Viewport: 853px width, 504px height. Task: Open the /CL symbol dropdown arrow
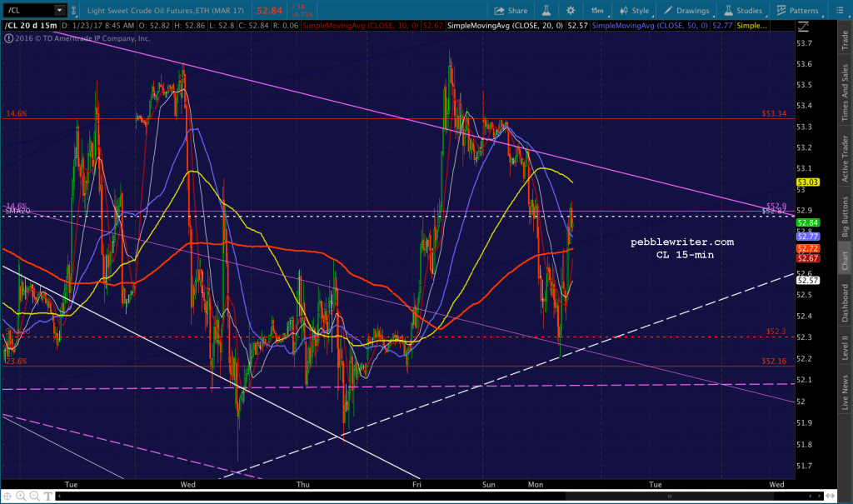59,10
